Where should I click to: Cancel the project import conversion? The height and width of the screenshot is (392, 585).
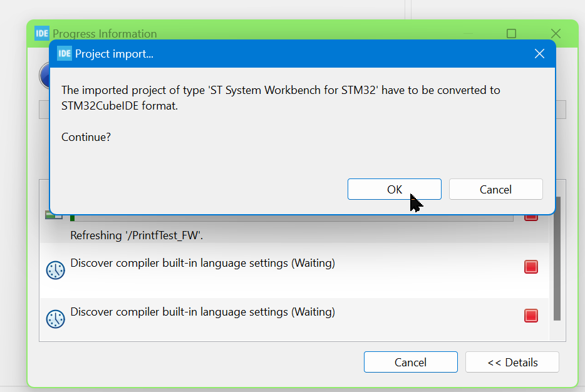point(495,189)
